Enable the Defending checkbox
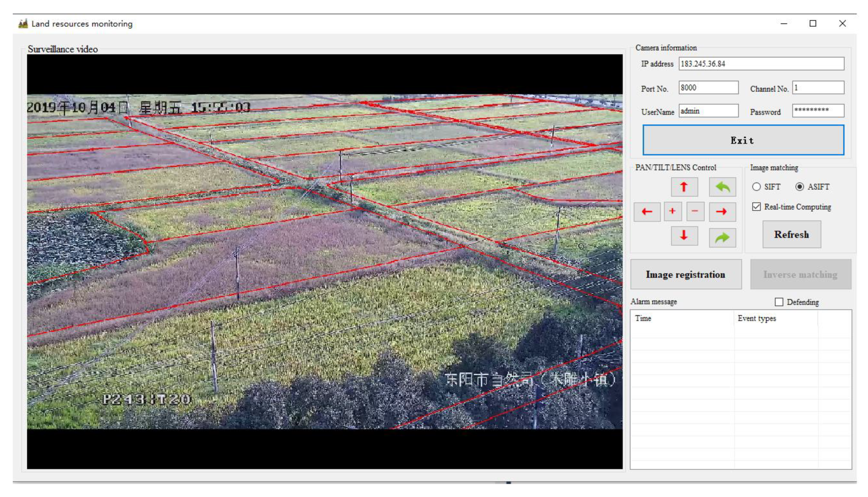 coord(779,302)
